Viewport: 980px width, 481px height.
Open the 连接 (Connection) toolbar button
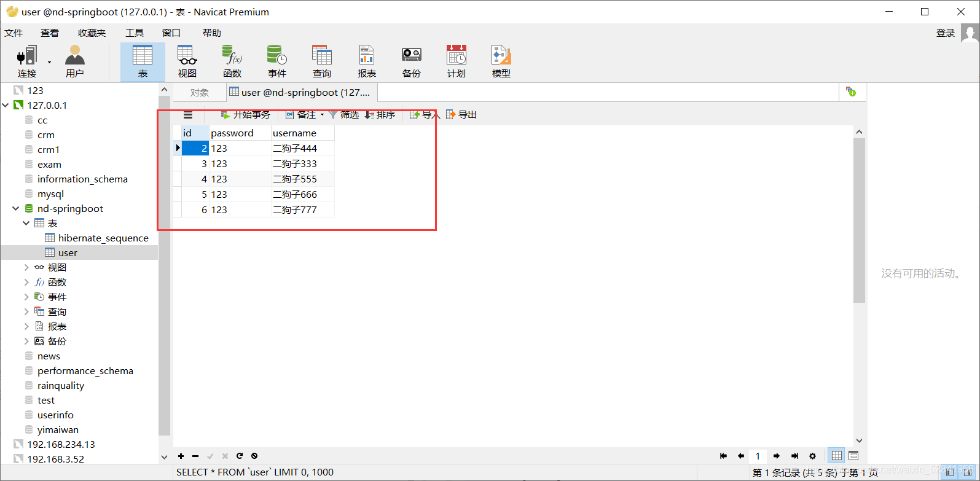[26, 62]
